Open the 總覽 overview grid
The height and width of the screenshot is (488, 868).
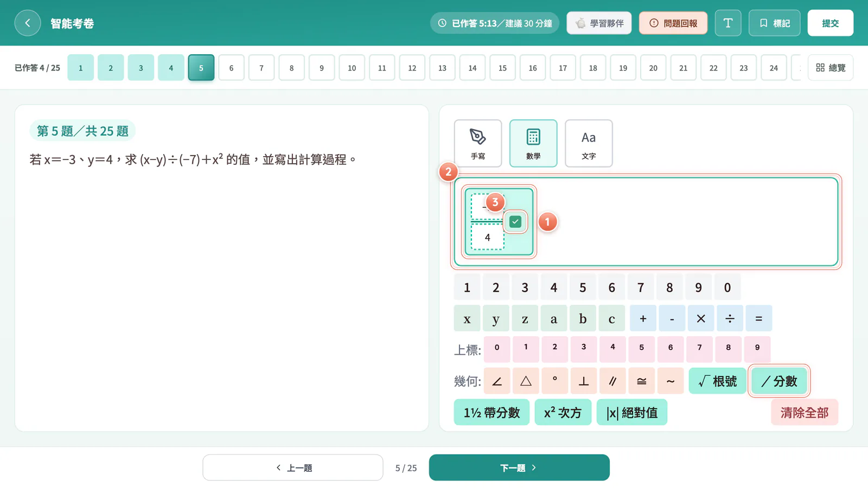point(831,68)
